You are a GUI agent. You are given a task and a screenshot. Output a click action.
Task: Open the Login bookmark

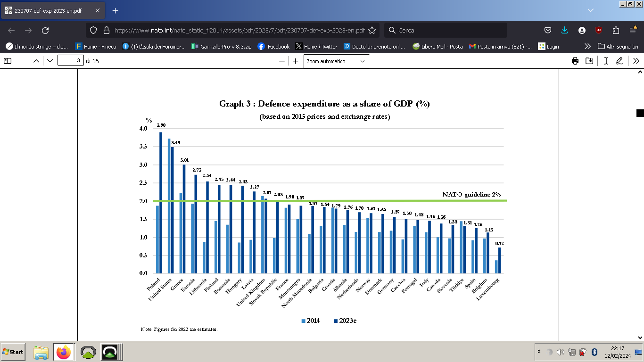[549, 46]
